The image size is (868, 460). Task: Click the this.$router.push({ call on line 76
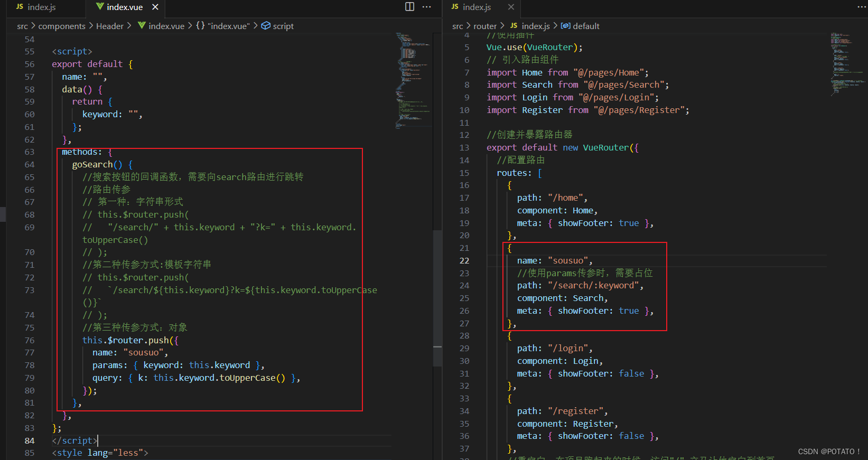tap(130, 340)
